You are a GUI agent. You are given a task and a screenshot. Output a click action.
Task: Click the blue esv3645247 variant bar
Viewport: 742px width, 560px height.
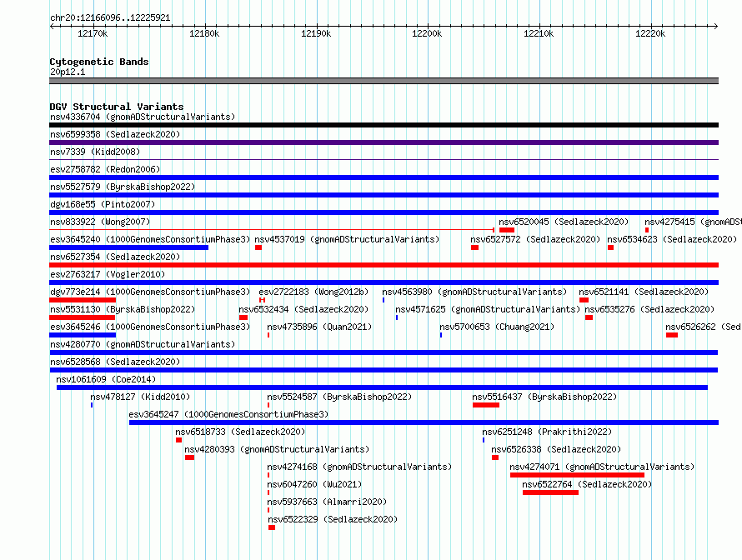(x=424, y=422)
